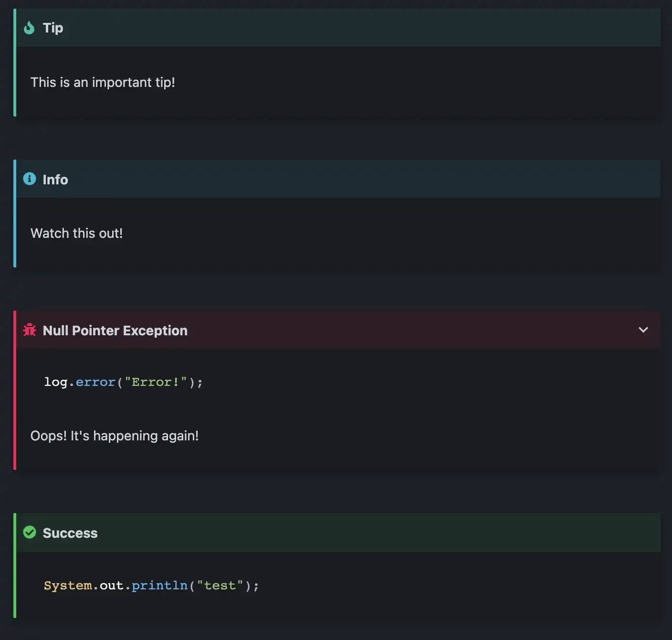Click the text 'This is an important tip!'
Viewport: 672px width, 640px height.
point(103,82)
